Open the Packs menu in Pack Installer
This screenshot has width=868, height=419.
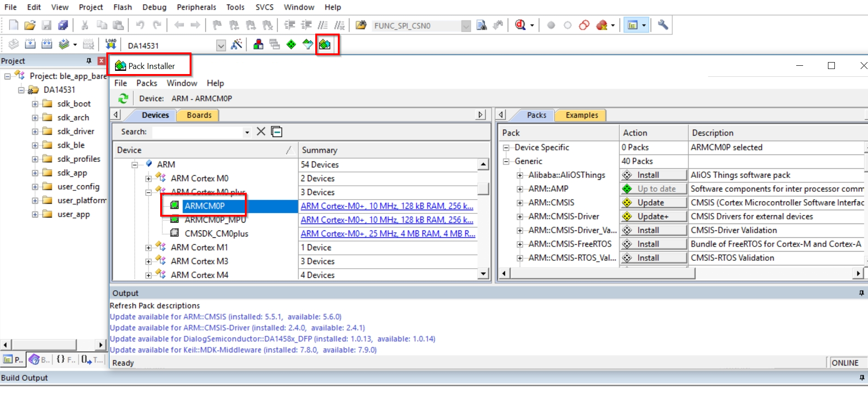pos(147,83)
